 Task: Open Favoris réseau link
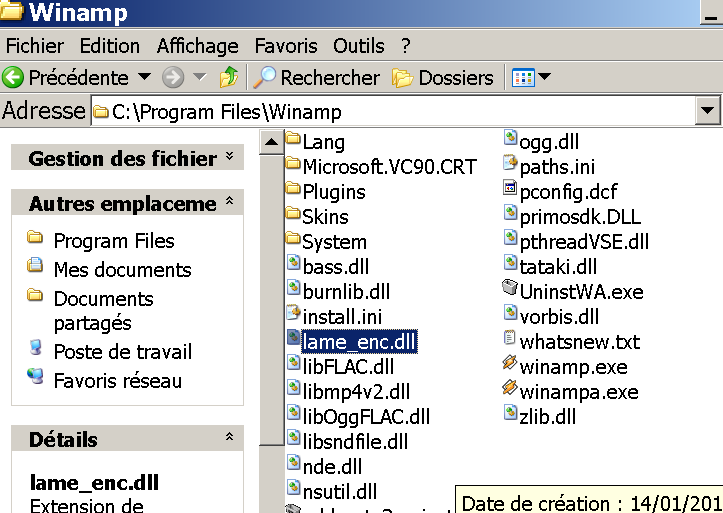tap(118, 381)
